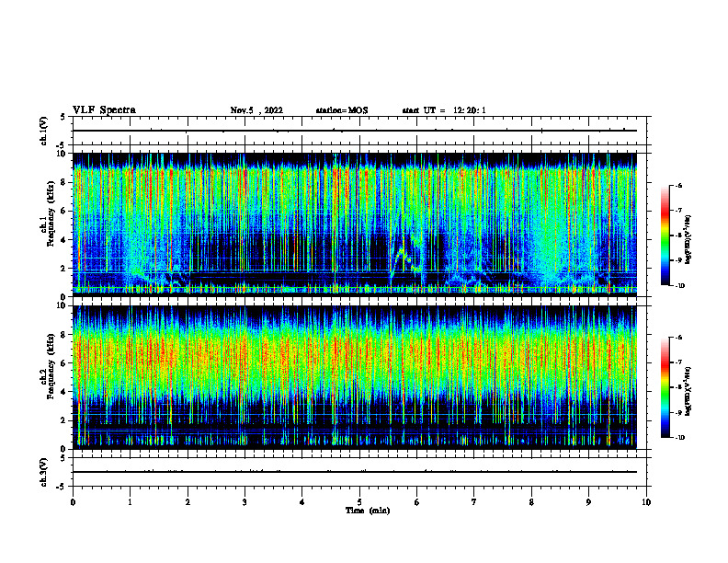This screenshot has height=563, width=728.
Task: Click the time axis tick label "1"
Action: point(130,502)
